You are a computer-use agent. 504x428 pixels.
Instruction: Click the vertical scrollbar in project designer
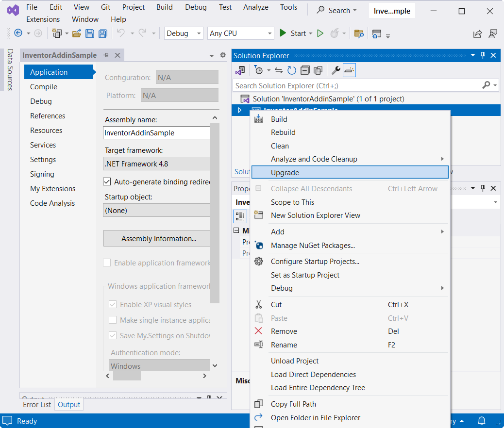coord(215,213)
